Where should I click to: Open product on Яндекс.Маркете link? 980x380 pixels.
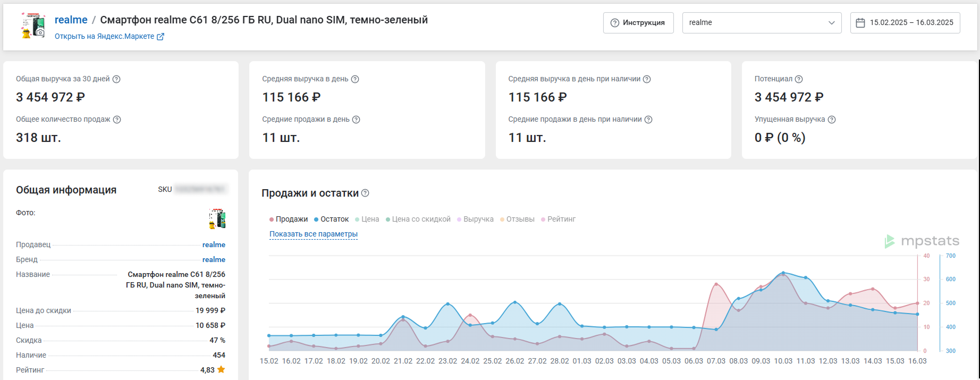tap(105, 36)
